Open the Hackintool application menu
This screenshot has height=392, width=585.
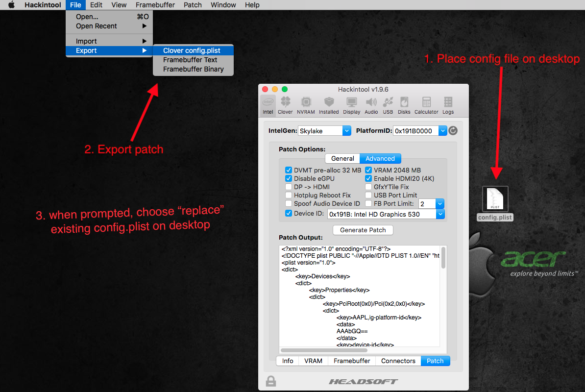[43, 5]
